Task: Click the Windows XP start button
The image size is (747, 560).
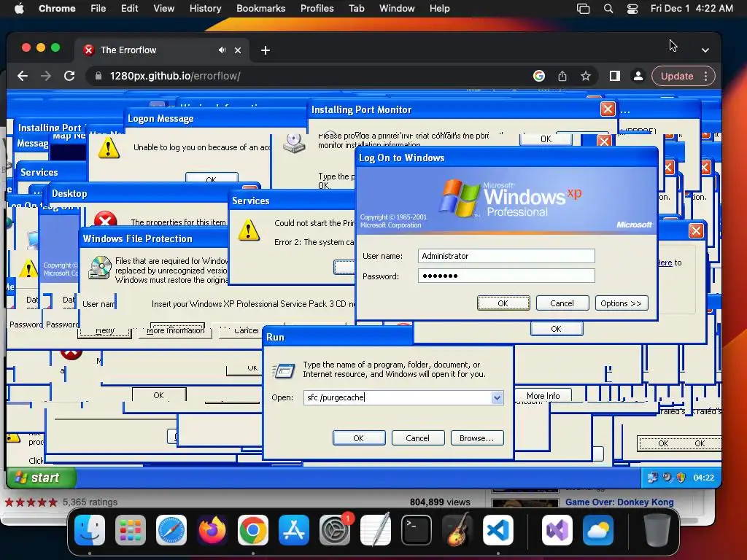Action: click(x=41, y=478)
